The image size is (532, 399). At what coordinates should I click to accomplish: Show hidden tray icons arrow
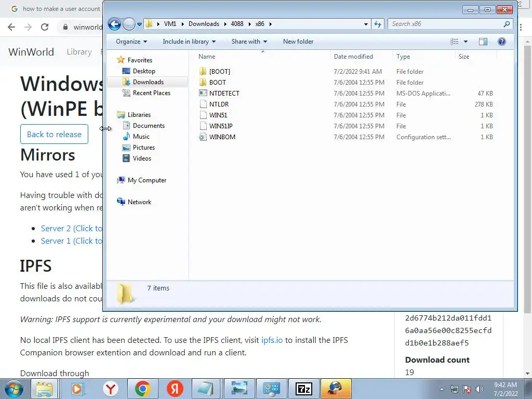tap(442, 389)
